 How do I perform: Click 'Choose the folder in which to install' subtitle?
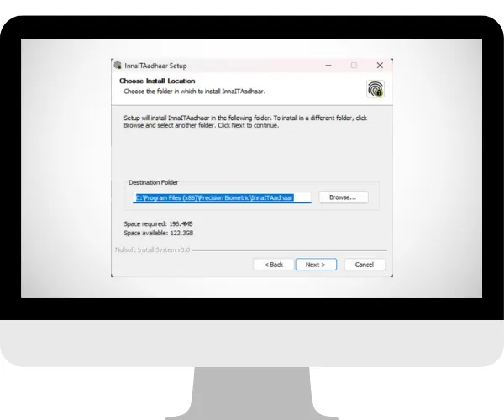point(195,92)
